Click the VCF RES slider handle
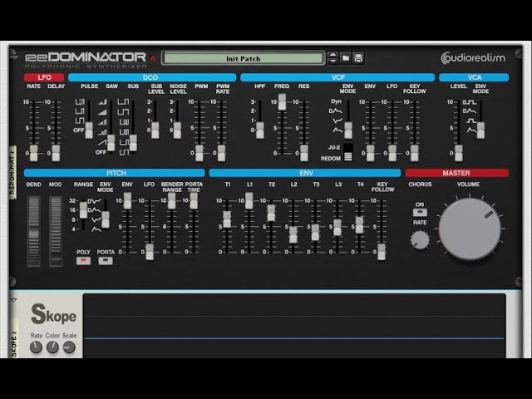 point(304,153)
